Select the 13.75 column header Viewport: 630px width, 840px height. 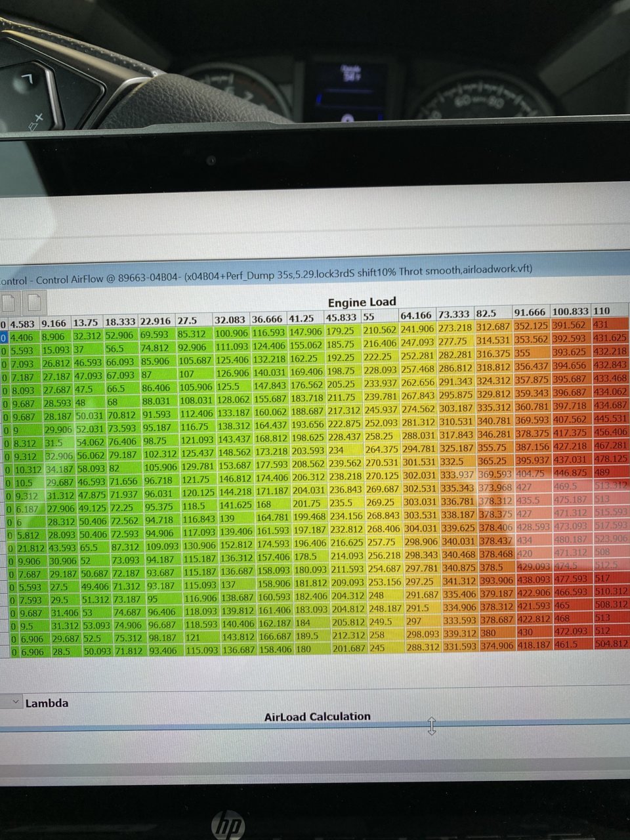point(86,322)
